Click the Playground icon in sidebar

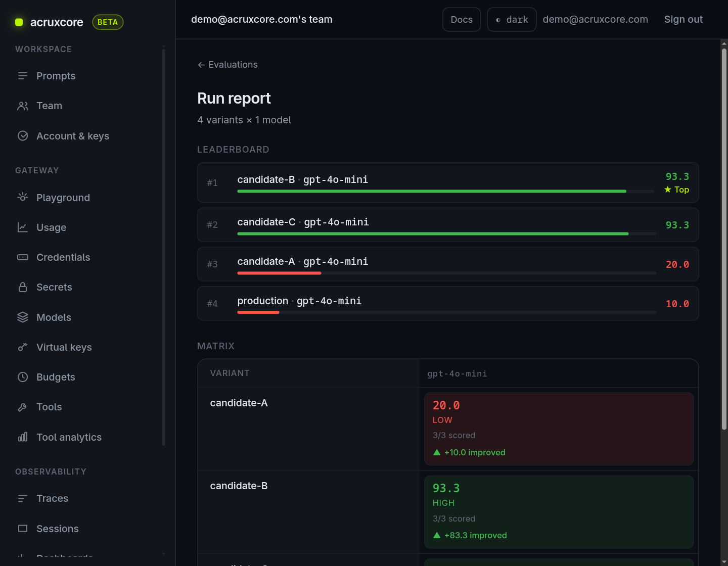point(23,198)
